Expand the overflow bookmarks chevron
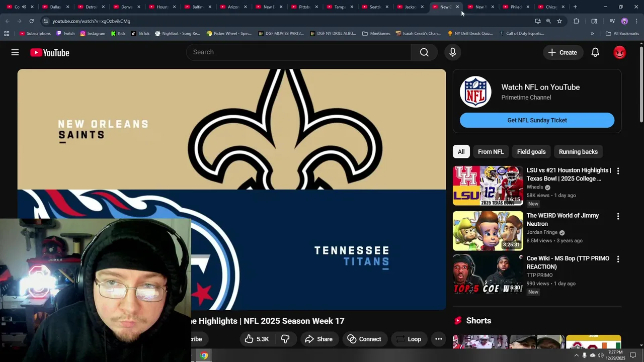Screen dimensions: 644x362 click(x=592, y=34)
